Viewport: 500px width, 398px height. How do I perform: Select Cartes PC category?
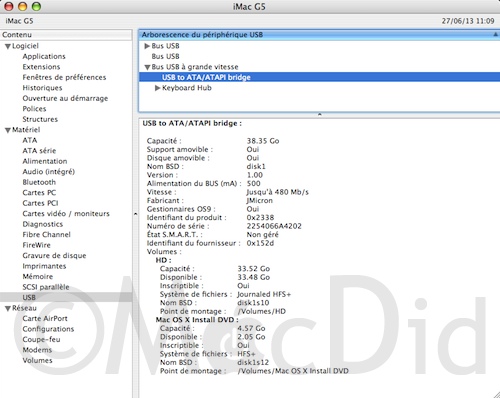point(39,193)
